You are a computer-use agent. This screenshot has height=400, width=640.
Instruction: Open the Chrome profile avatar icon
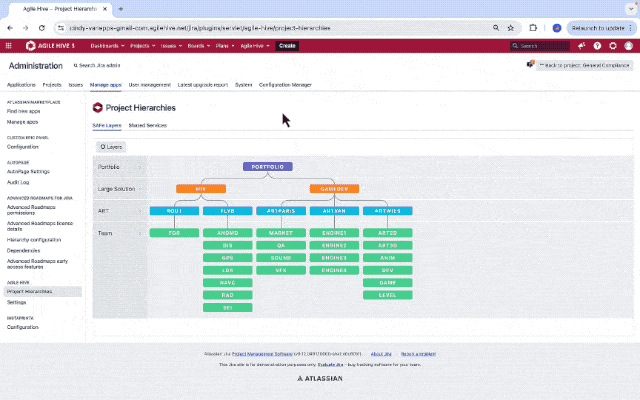557,28
